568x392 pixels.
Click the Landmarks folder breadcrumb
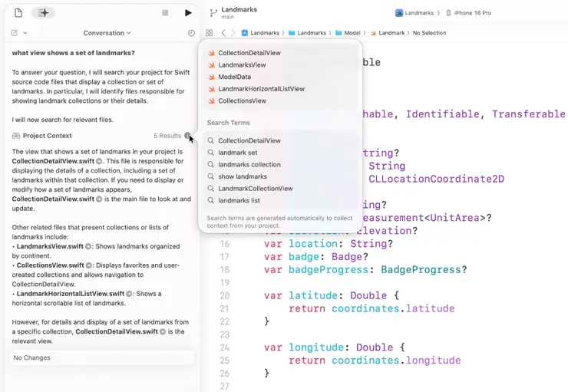click(308, 33)
